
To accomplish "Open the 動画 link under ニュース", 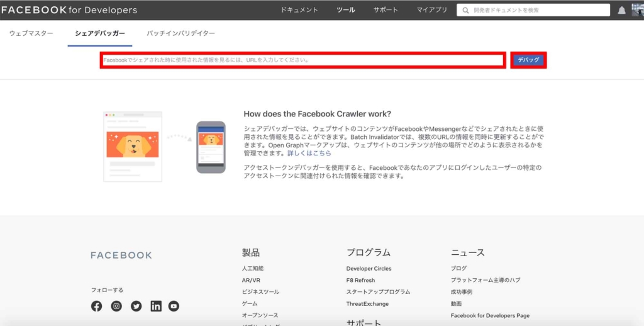I will point(457,304).
